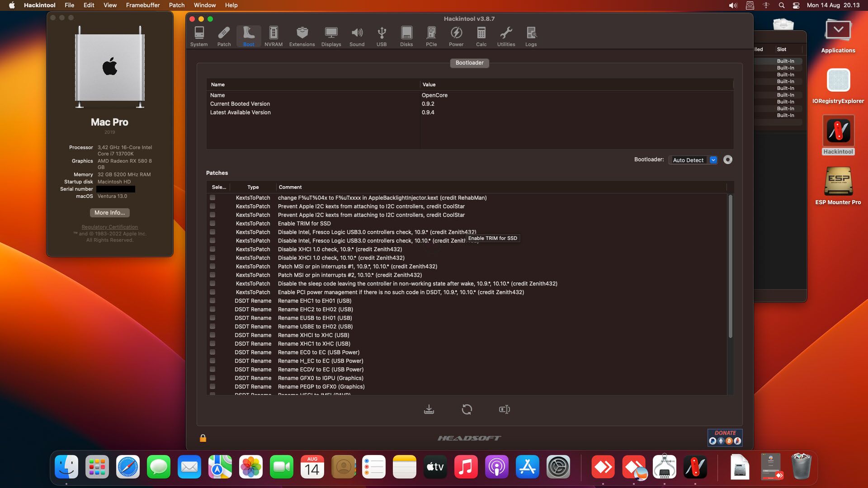Click the More Info button
The image size is (868, 488).
(x=109, y=212)
